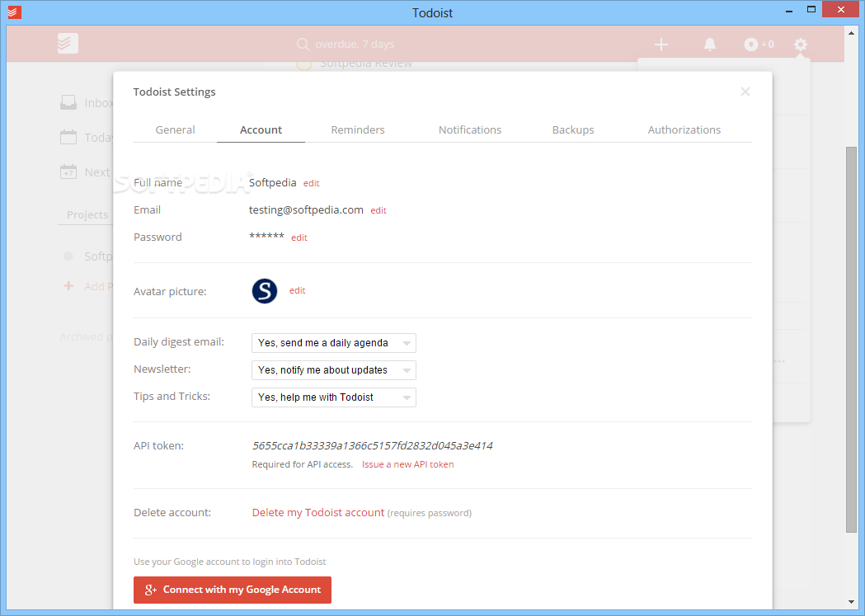The width and height of the screenshot is (865, 616).
Task: Go to the Notifications tab
Action: point(470,130)
